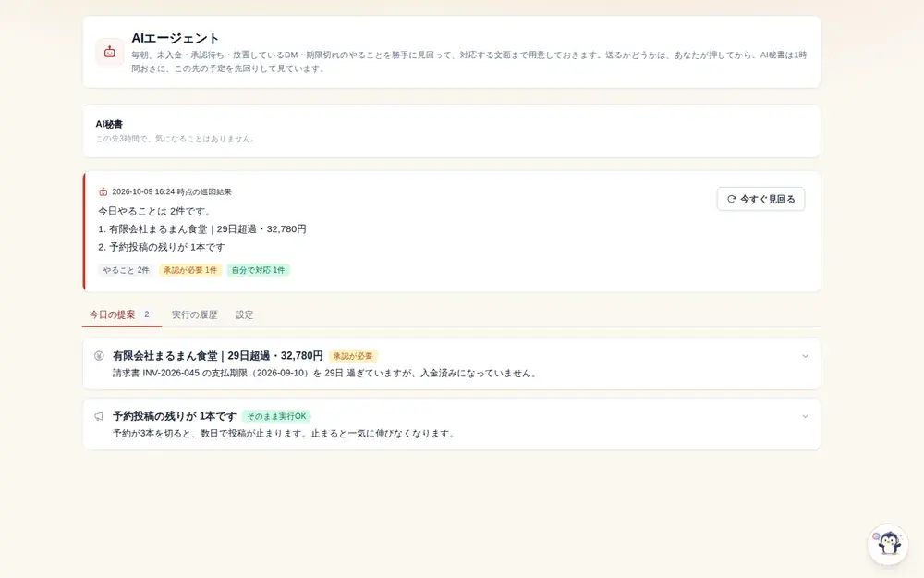
Task: Expand the 有限会社まるまん食堂 proposal chevron
Action: (x=805, y=356)
